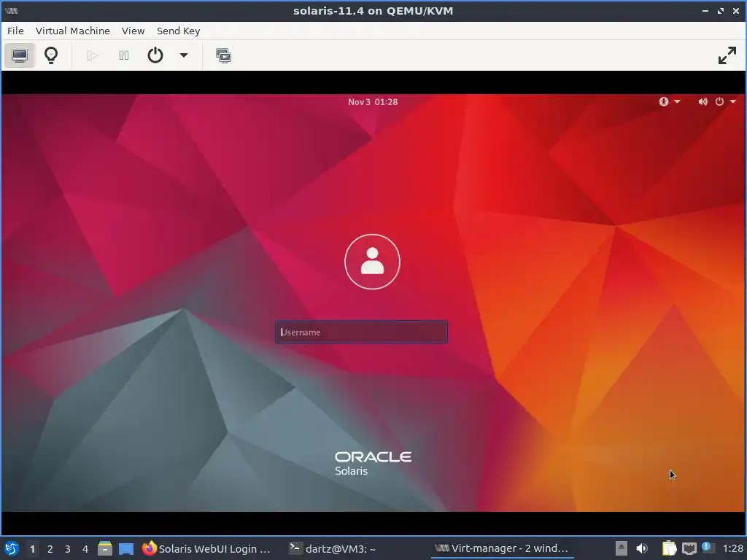747x560 pixels.
Task: Click the virt-manager window title icon
Action: [x=12, y=10]
